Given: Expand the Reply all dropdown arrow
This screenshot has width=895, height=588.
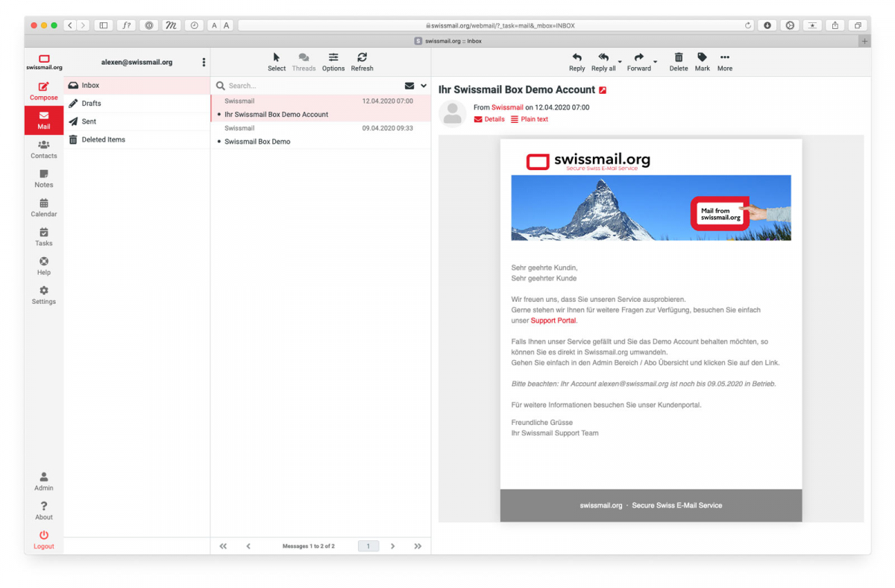Looking at the screenshot, I should click(x=620, y=62).
